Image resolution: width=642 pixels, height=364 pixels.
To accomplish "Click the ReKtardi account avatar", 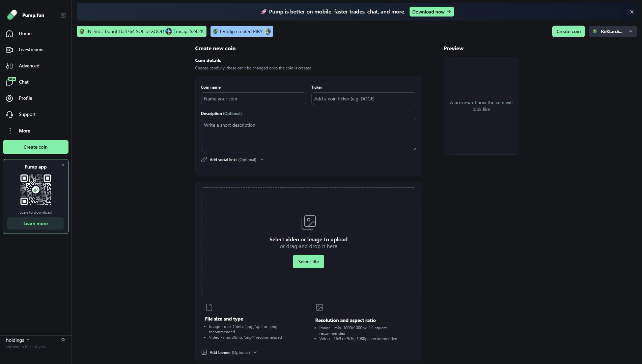I will pos(595,31).
